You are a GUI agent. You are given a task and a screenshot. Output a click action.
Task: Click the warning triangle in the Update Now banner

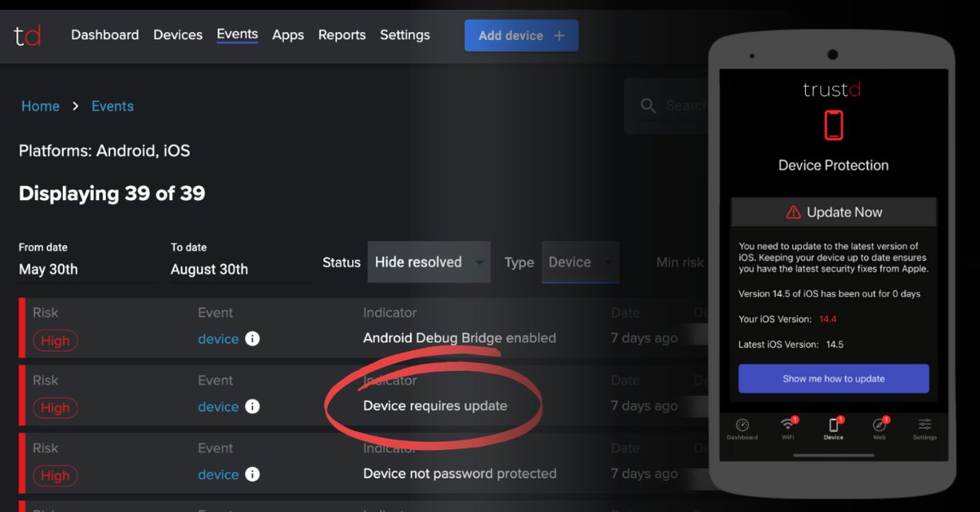coord(791,211)
